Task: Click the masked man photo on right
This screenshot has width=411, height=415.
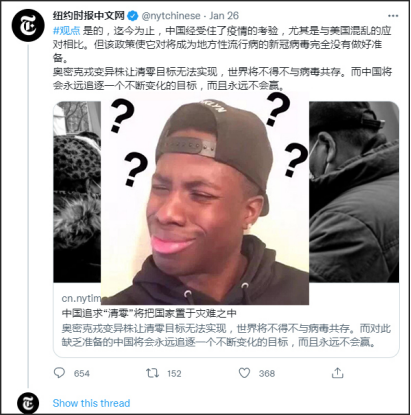Action: click(x=354, y=192)
